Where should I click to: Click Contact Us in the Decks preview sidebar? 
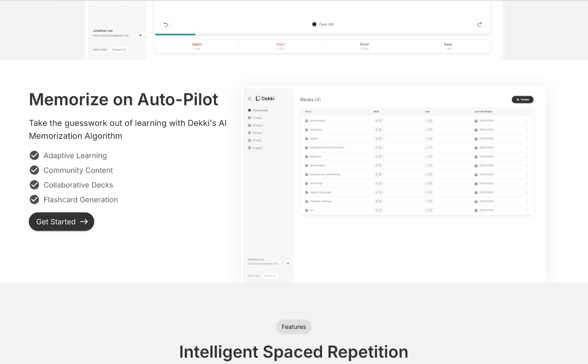click(270, 276)
